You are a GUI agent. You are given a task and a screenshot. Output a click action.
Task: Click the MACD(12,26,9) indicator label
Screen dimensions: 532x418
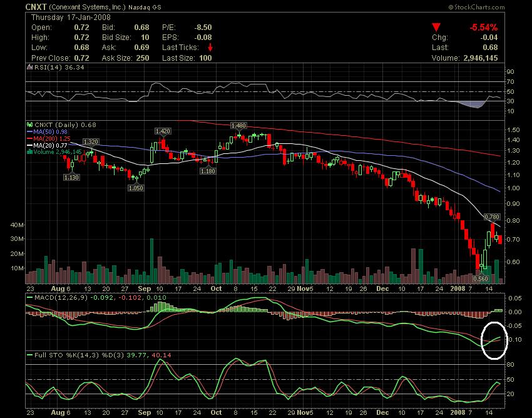click(61, 298)
